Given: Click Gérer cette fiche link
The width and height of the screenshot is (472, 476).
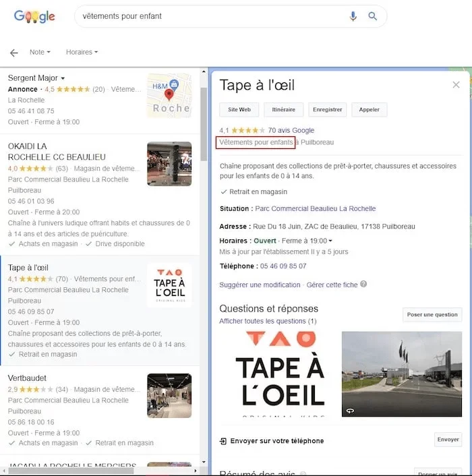Looking at the screenshot, I should (x=332, y=285).
